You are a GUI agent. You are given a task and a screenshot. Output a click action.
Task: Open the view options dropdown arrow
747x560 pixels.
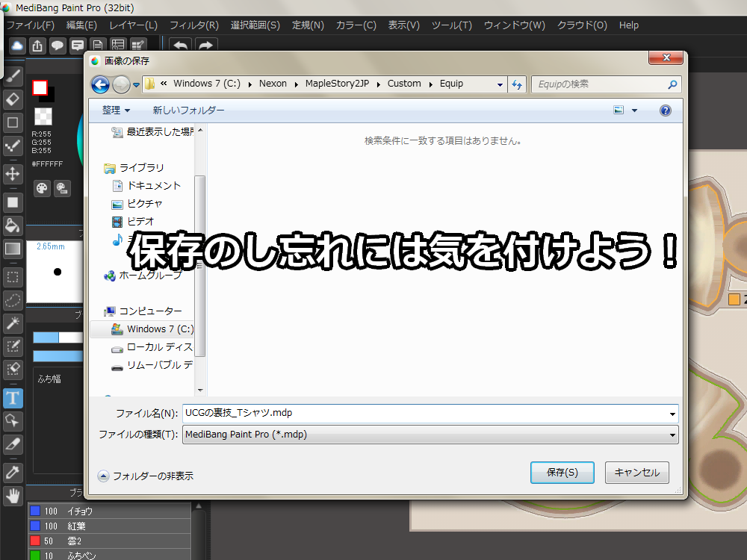coord(634,111)
